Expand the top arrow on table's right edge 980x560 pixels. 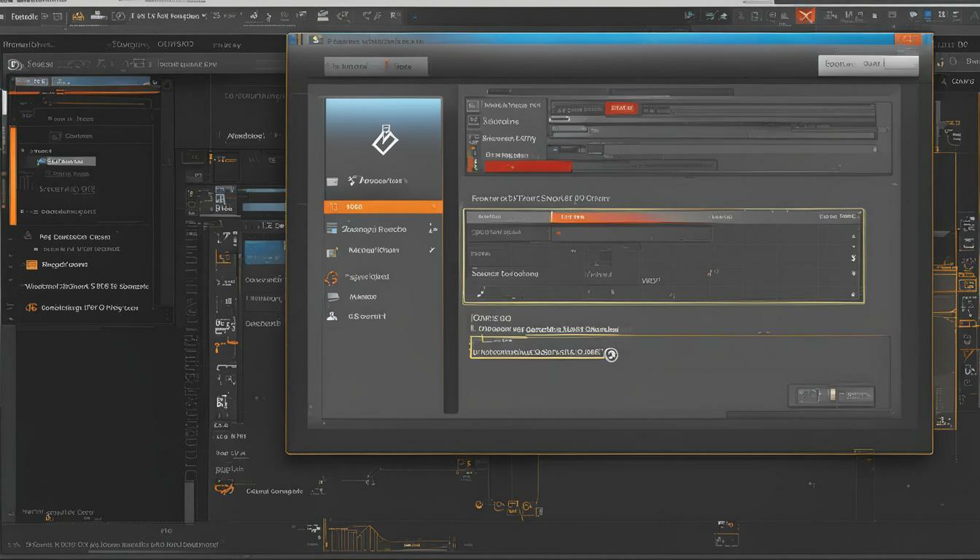click(853, 236)
